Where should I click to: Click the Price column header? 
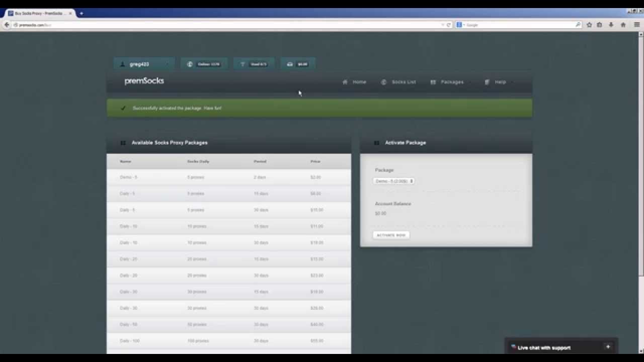pos(315,161)
